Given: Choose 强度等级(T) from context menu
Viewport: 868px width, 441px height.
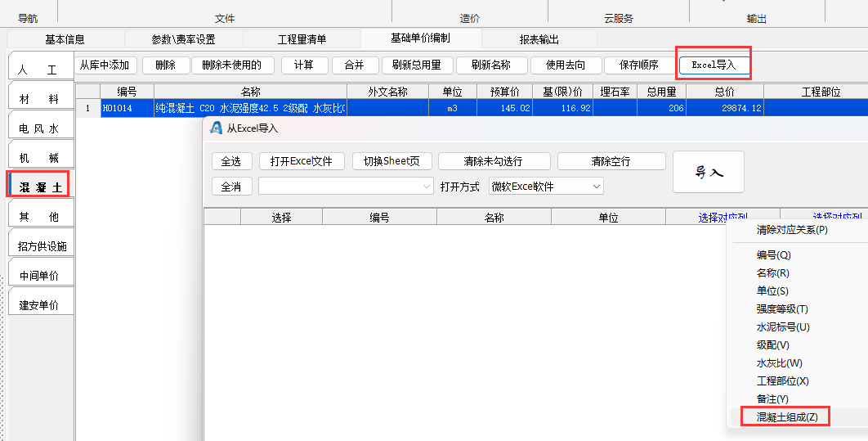Looking at the screenshot, I should click(x=782, y=309).
